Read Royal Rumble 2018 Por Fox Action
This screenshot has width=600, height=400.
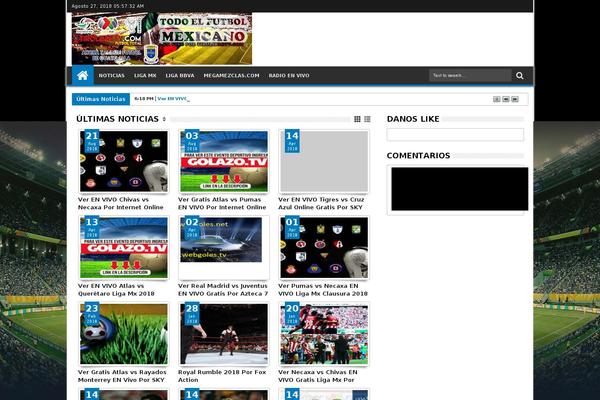click(x=222, y=376)
